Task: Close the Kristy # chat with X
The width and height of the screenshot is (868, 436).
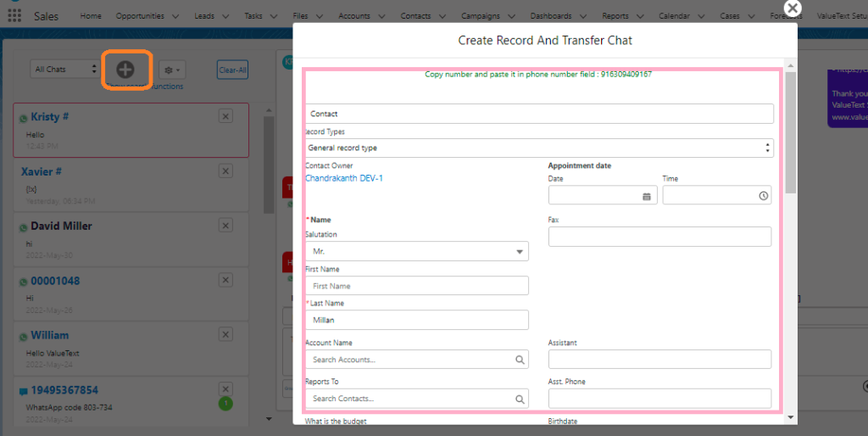Action: pyautogui.click(x=225, y=116)
